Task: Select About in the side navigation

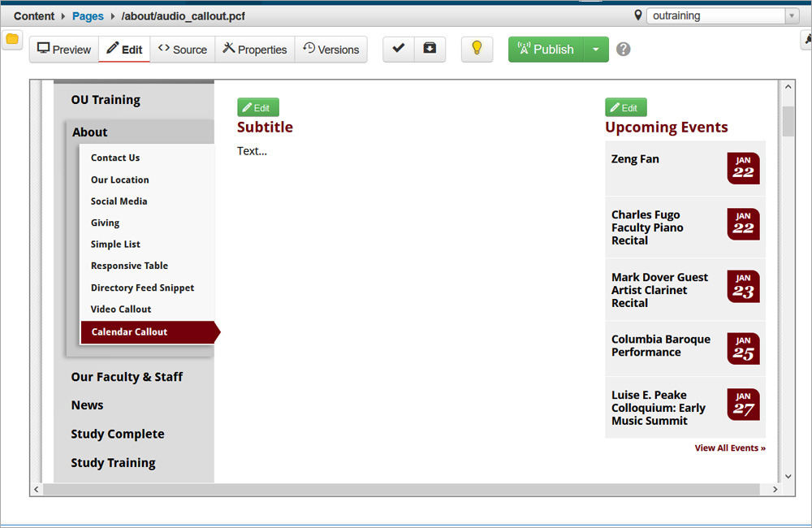Action: coord(89,132)
